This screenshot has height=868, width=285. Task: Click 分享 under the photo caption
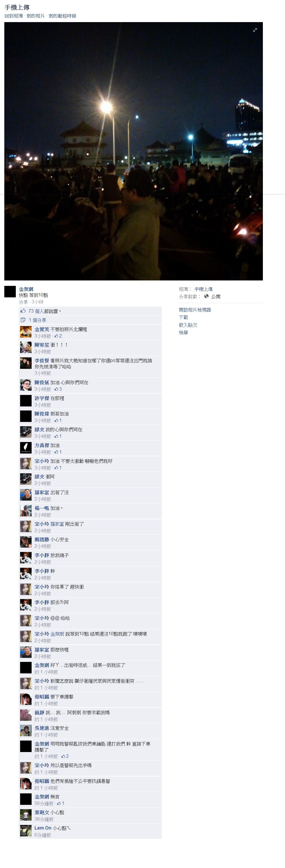(23, 302)
